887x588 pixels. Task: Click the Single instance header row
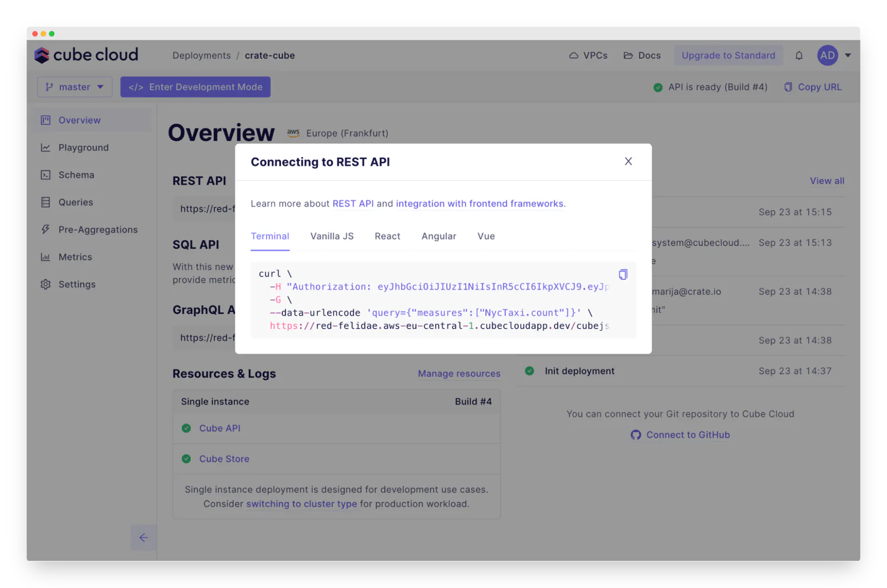337,402
